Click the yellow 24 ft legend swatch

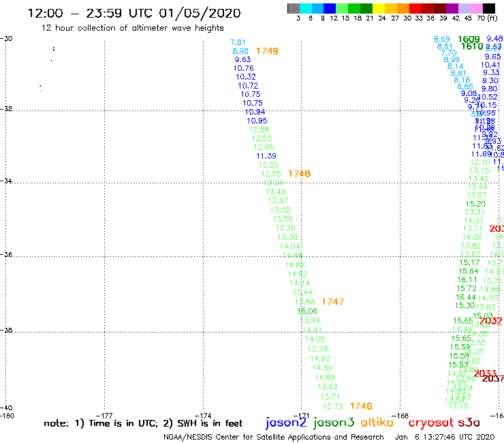tap(378, 8)
